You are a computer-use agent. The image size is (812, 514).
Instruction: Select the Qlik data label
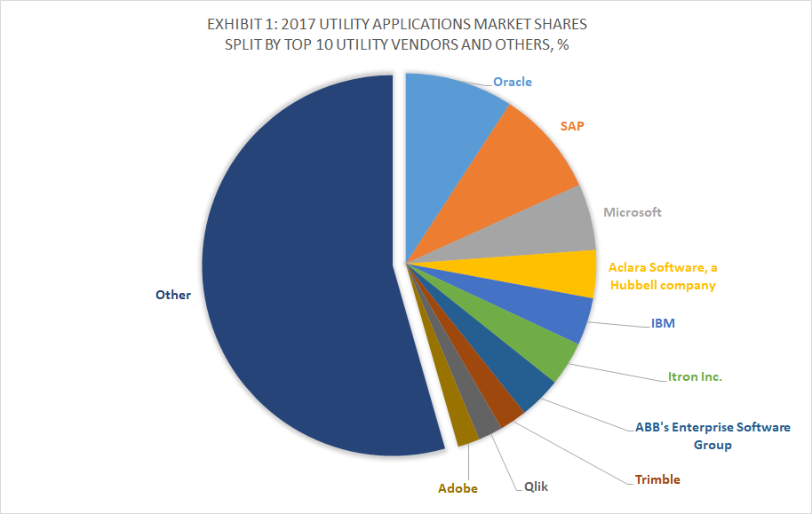pyautogui.click(x=536, y=486)
